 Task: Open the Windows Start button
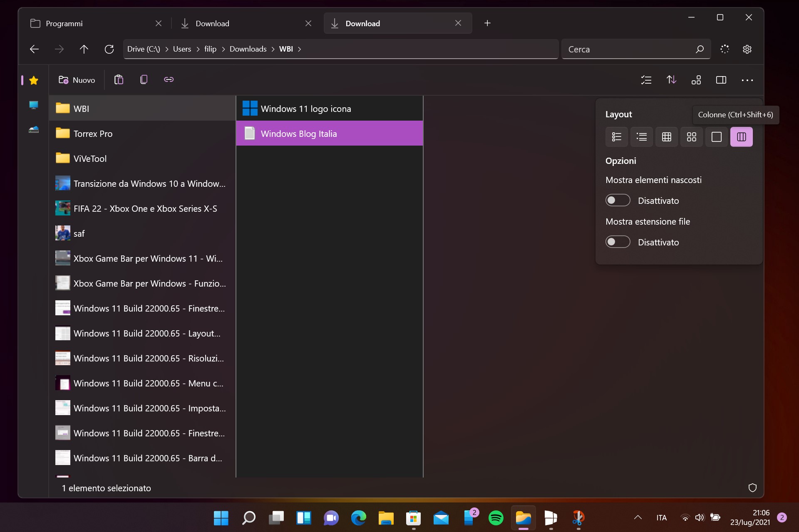tap(221, 518)
